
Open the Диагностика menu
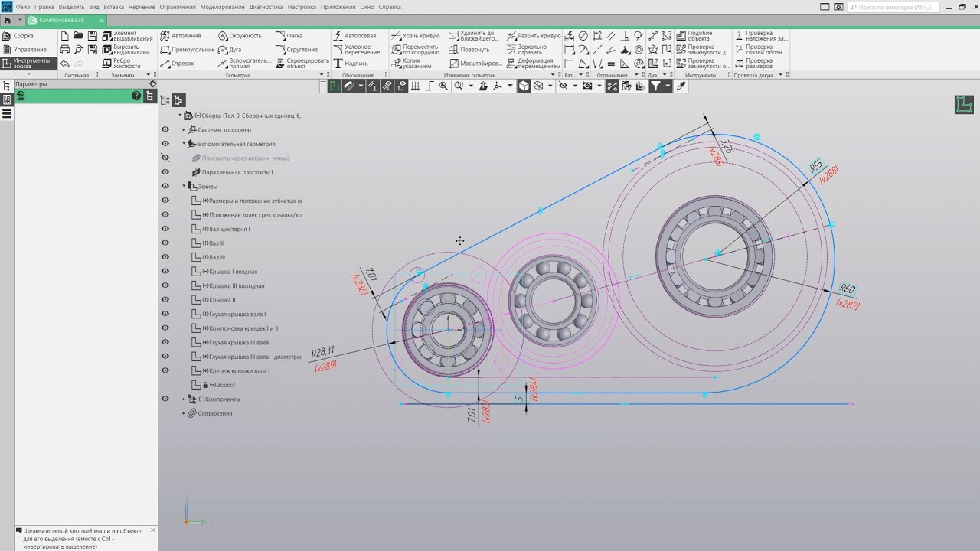(266, 7)
